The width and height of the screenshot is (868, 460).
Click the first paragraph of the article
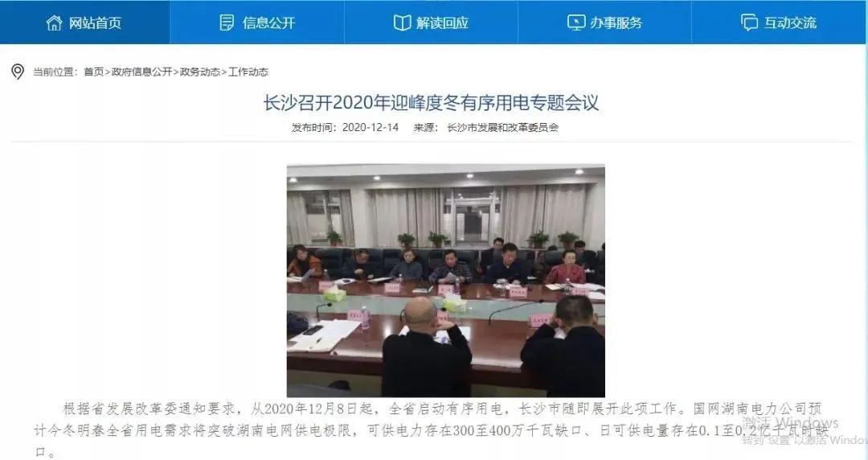click(x=432, y=429)
